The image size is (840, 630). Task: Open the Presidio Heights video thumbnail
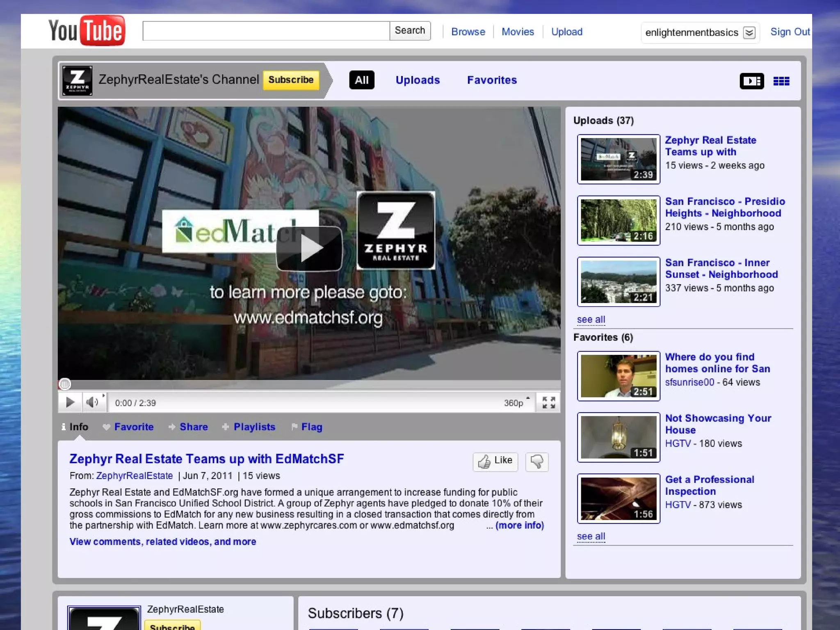(619, 220)
